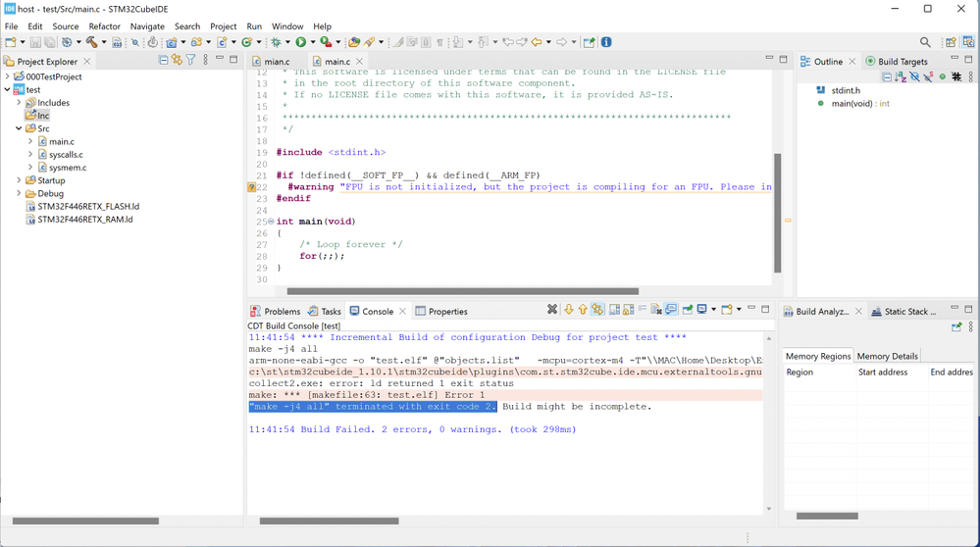This screenshot has height=547, width=980.
Task: Click the editor horizontal scrollbar
Action: 462,291
